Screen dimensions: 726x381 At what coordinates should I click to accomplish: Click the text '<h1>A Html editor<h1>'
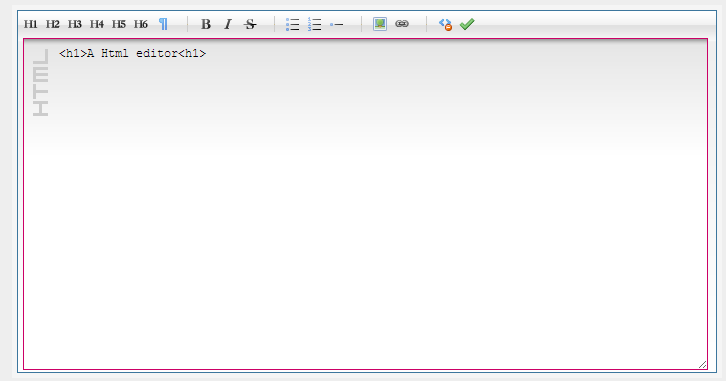coord(132,53)
